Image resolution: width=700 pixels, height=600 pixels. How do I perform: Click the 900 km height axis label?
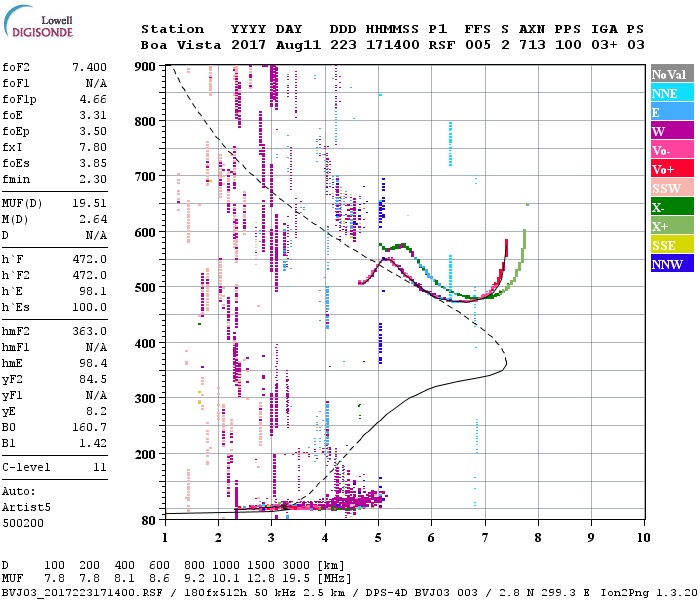coord(147,67)
